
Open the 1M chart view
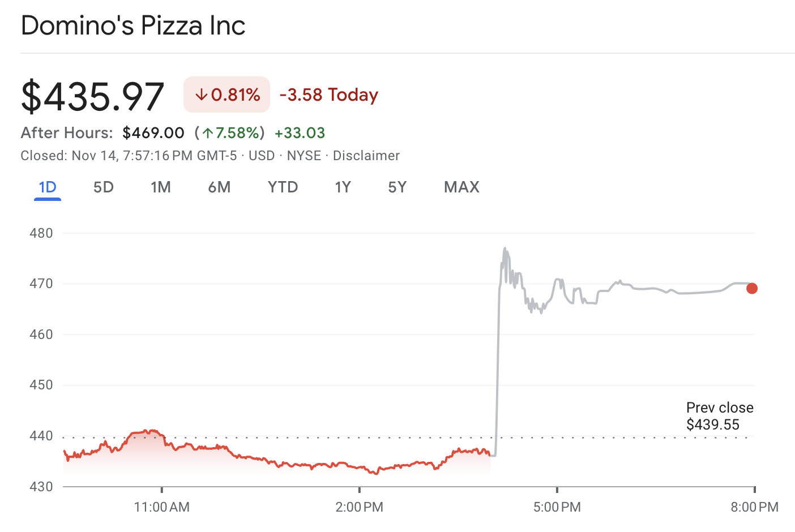pos(161,187)
